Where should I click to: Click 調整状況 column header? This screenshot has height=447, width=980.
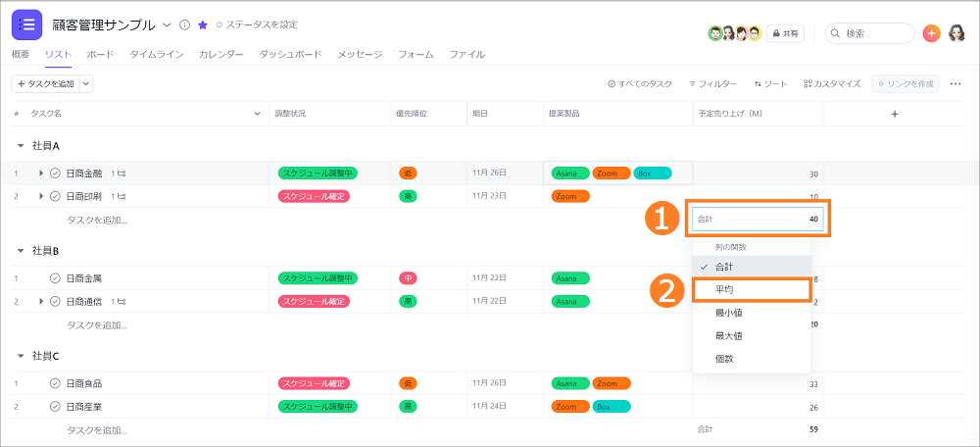[x=328, y=114]
